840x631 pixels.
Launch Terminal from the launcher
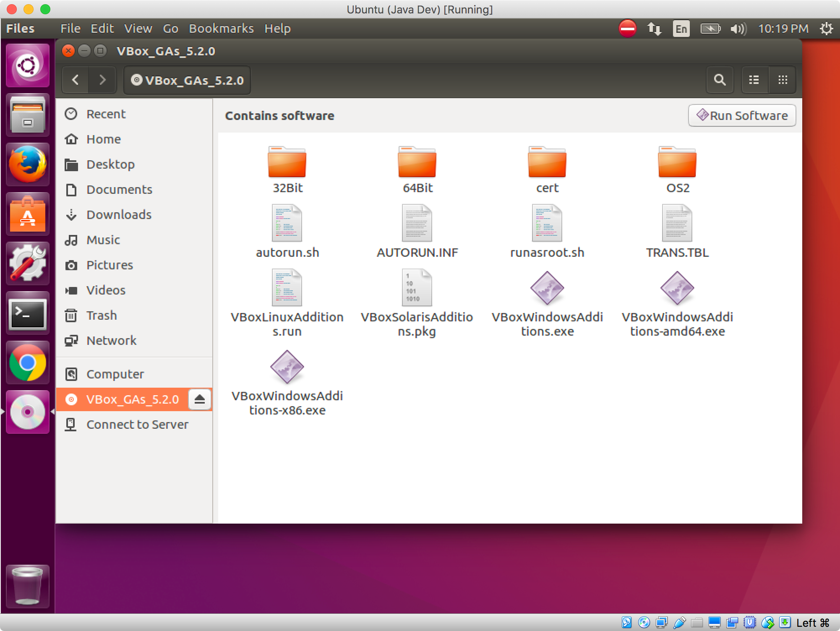28,313
